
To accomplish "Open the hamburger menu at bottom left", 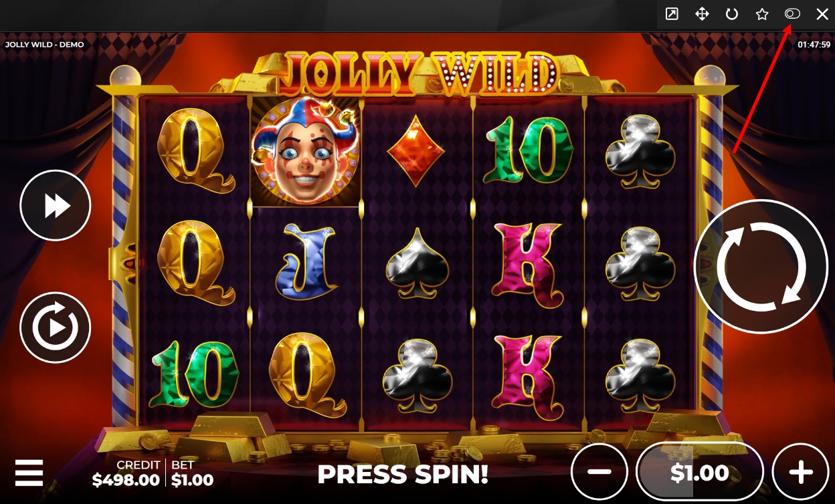I will (x=29, y=473).
